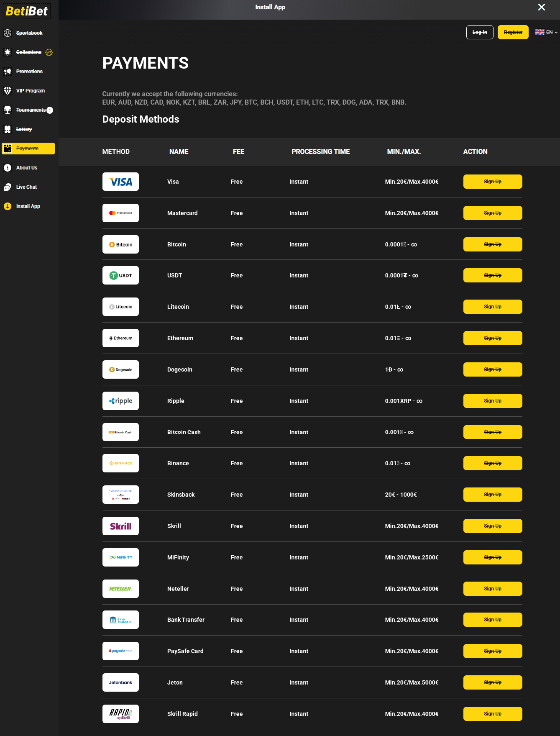Viewport: 560px width, 736px height.
Task: Open VIP Program in the sidebar
Action: pos(31,91)
